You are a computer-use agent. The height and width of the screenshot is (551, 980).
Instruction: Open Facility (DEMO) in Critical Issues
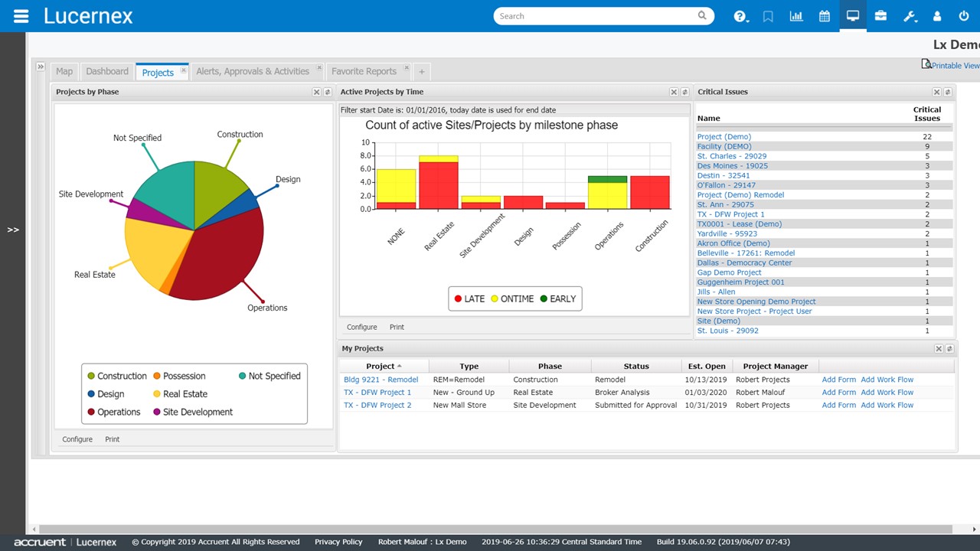click(724, 146)
